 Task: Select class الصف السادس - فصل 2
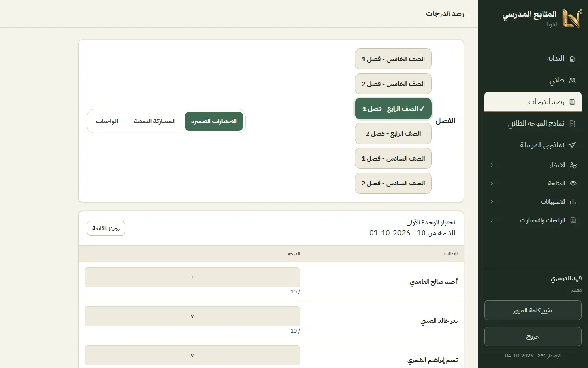[393, 183]
